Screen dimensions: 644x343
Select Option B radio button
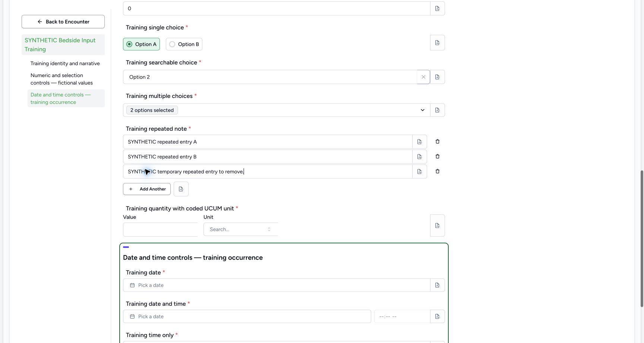184,44
